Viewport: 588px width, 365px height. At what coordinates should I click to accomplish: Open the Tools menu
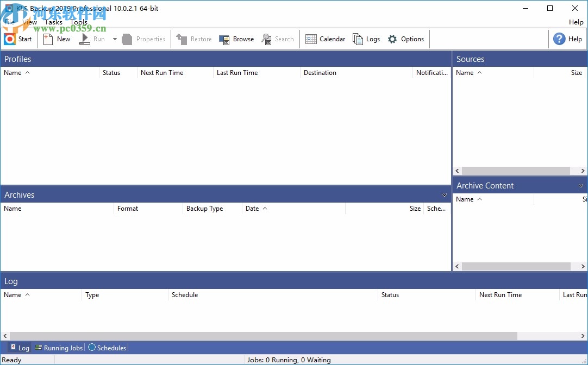(79, 22)
